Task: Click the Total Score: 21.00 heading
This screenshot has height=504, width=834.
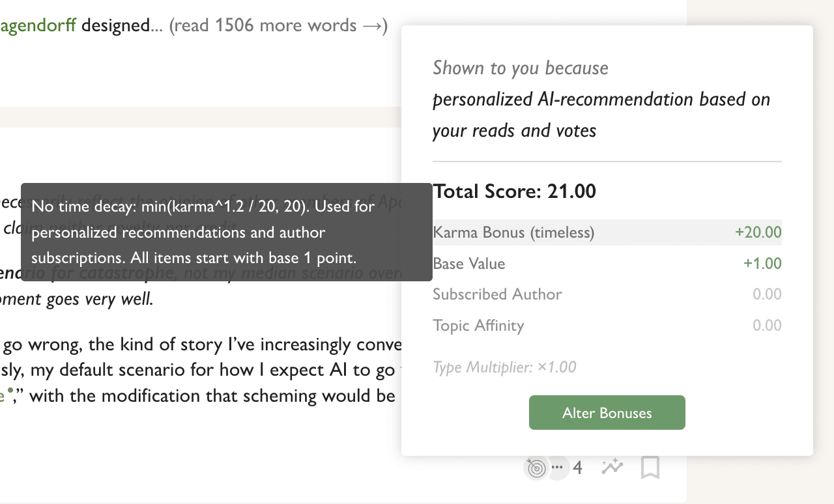Action: (x=514, y=191)
